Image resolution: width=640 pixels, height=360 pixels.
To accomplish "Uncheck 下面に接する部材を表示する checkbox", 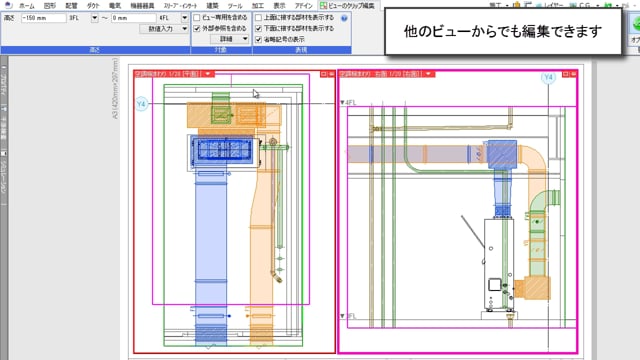I will pos(258,28).
